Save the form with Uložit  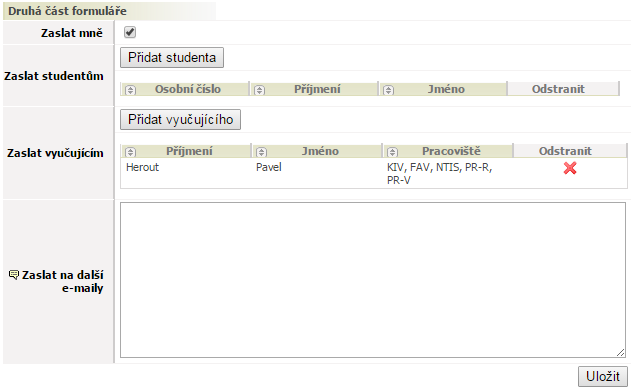click(x=602, y=377)
